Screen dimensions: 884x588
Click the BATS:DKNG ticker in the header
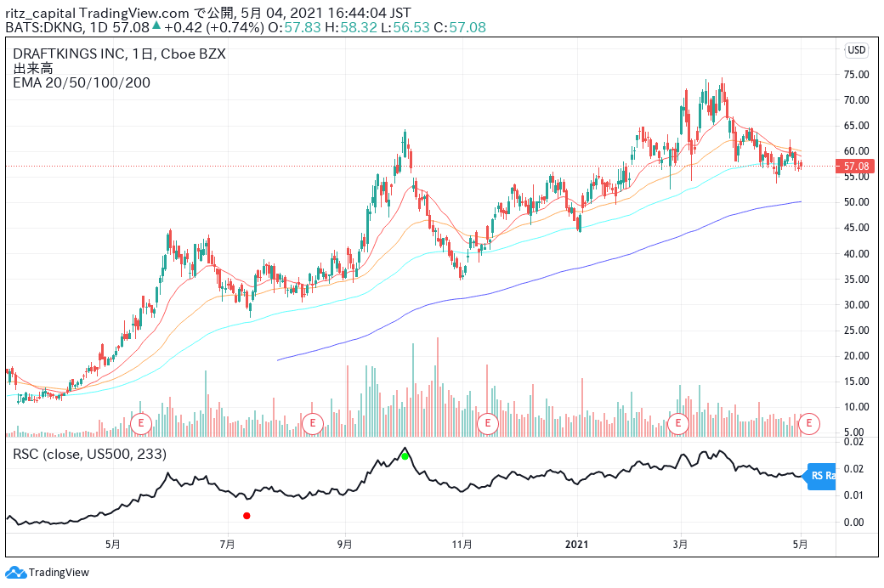(x=45, y=28)
